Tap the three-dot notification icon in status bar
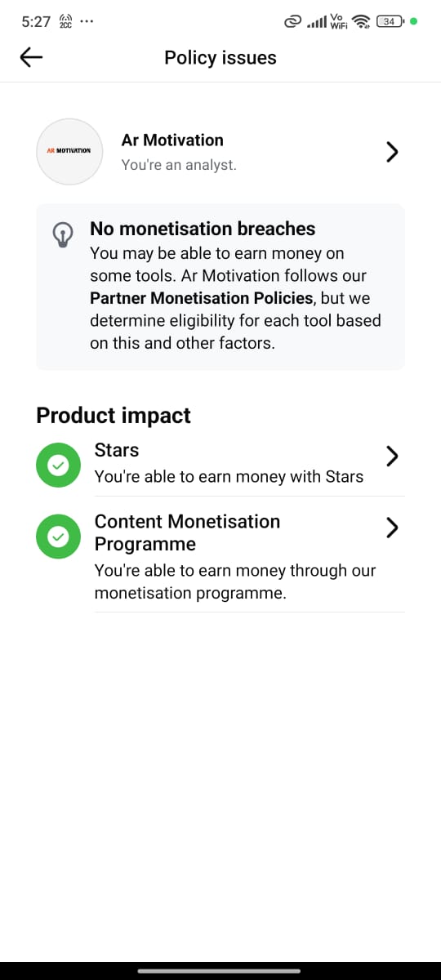Viewport: 441px width, 980px height. coord(87,21)
